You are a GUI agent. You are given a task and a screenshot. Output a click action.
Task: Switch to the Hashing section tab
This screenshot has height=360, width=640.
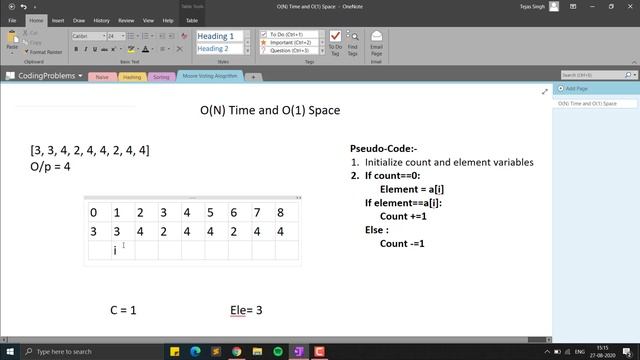click(x=132, y=77)
